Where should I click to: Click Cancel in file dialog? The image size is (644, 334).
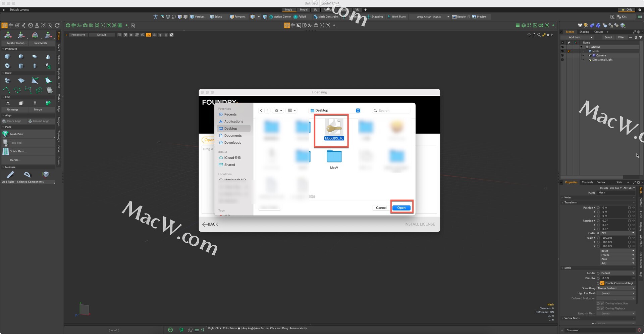pyautogui.click(x=381, y=208)
